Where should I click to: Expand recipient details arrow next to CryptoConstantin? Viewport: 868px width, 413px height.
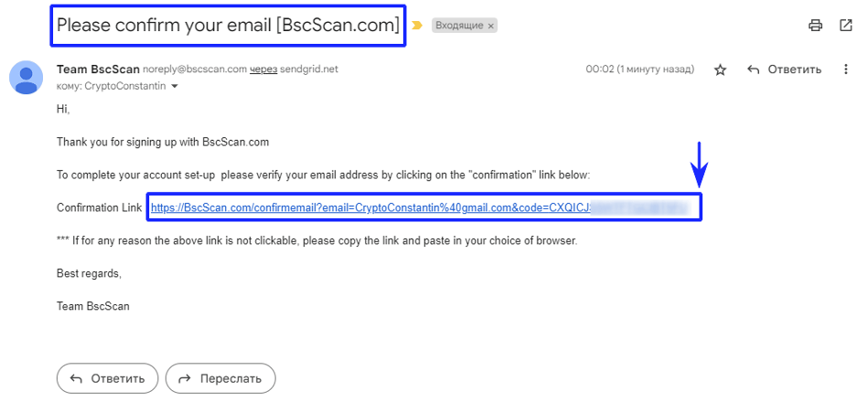point(175,87)
